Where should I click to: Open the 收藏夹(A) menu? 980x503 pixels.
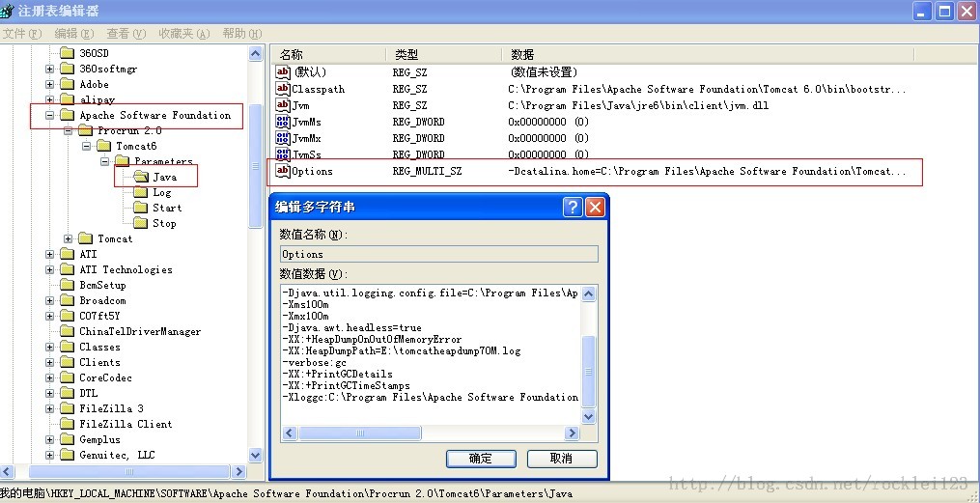click(x=183, y=33)
